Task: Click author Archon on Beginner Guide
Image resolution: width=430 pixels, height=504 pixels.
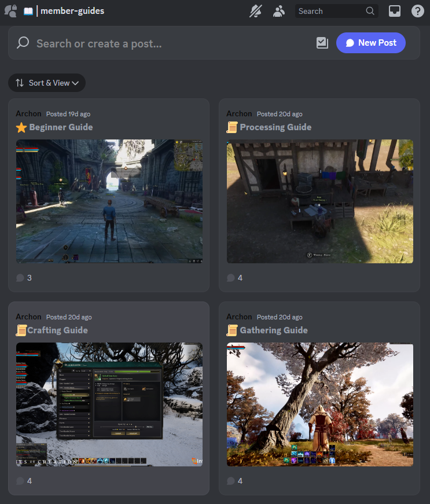Action: pos(28,114)
